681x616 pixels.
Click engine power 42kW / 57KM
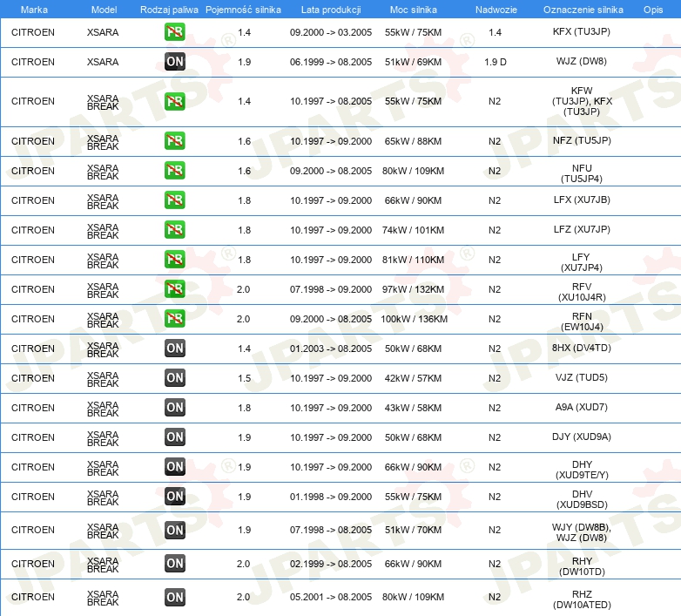point(413,378)
